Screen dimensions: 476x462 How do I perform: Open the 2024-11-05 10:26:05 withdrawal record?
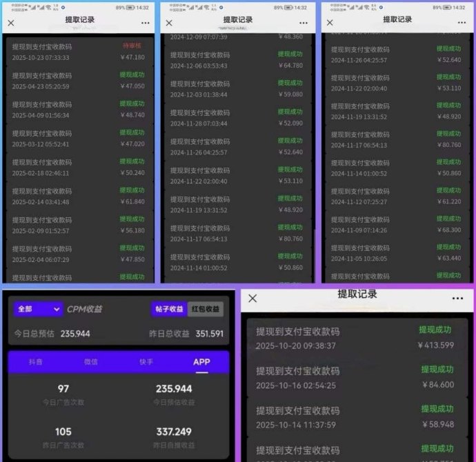pos(397,252)
